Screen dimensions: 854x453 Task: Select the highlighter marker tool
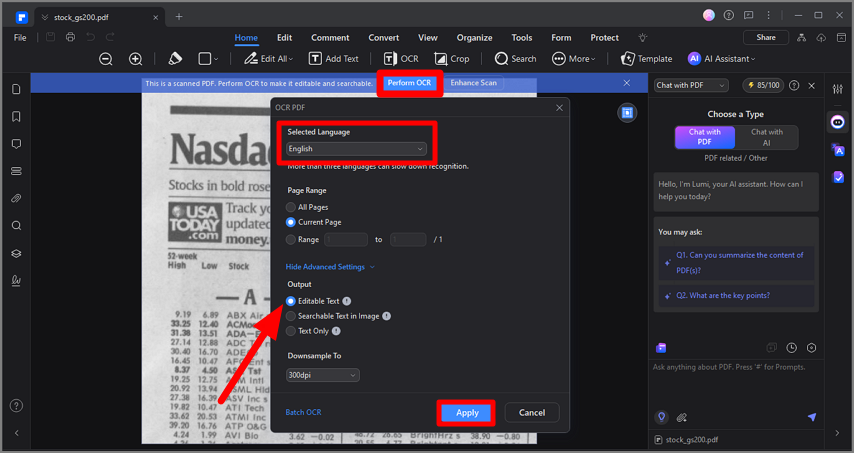(175, 59)
